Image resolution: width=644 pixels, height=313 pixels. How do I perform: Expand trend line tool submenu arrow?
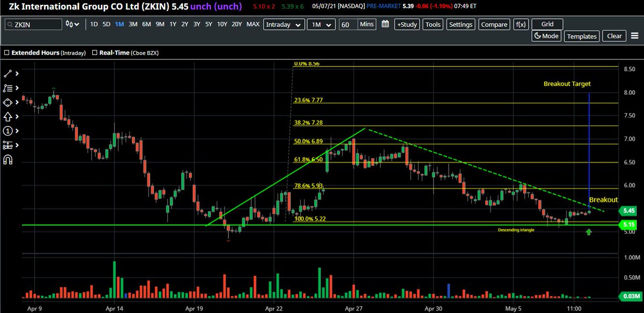17,74
